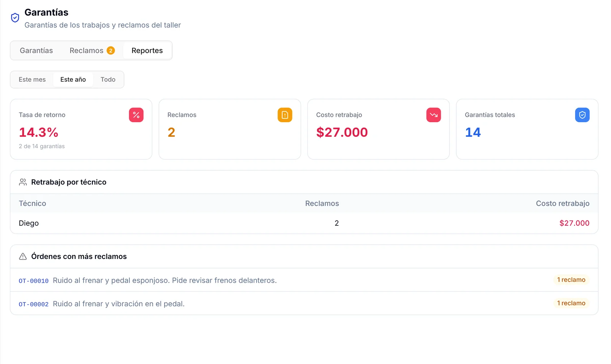
Task: Click the Costo retrabajo column header
Action: 563,204
